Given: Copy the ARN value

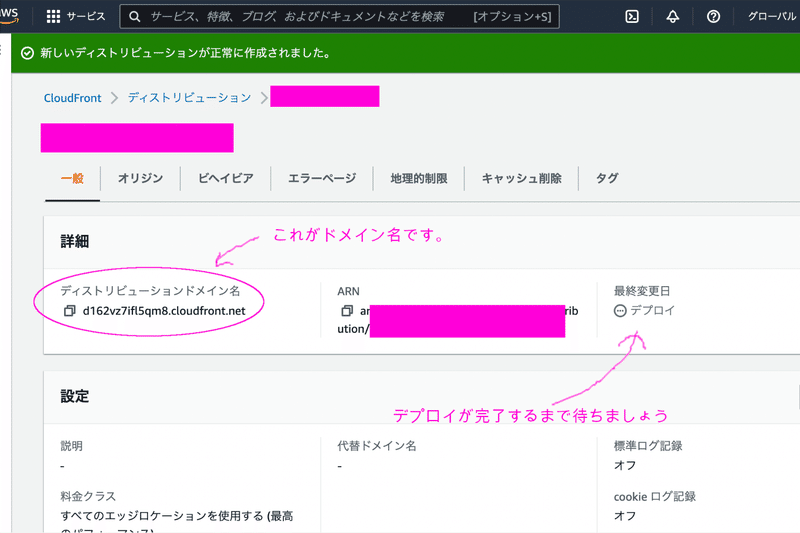Looking at the screenshot, I should pos(347,311).
